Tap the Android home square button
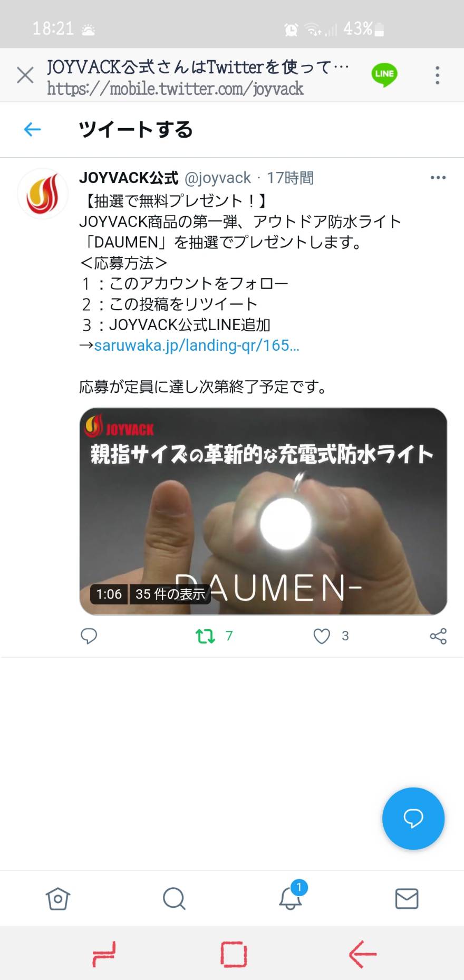Screen dimensions: 464x980 coord(234,954)
